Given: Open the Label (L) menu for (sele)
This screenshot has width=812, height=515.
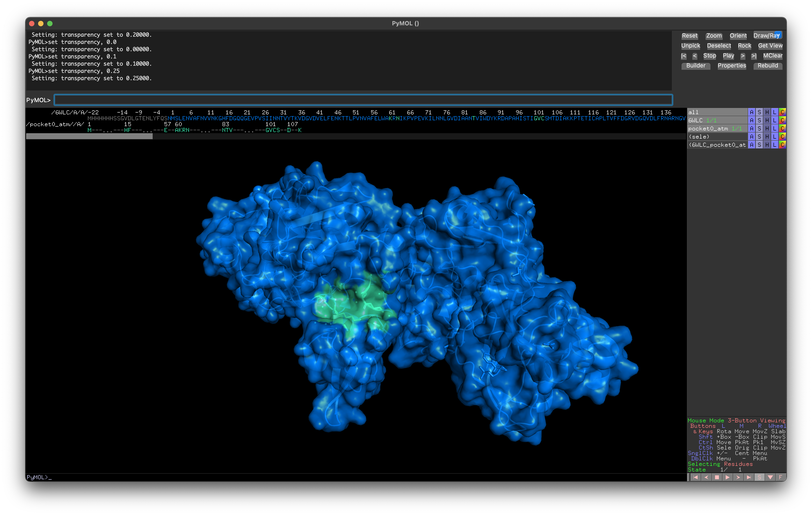Looking at the screenshot, I should (775, 137).
